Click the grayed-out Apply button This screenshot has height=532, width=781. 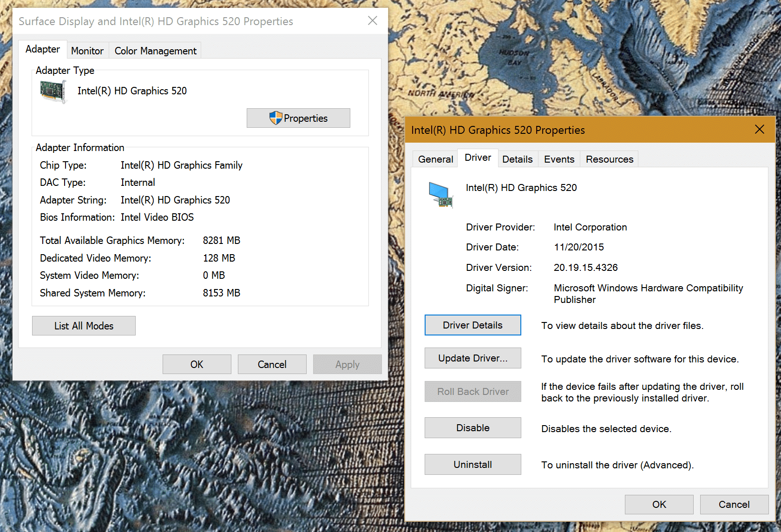(348, 364)
